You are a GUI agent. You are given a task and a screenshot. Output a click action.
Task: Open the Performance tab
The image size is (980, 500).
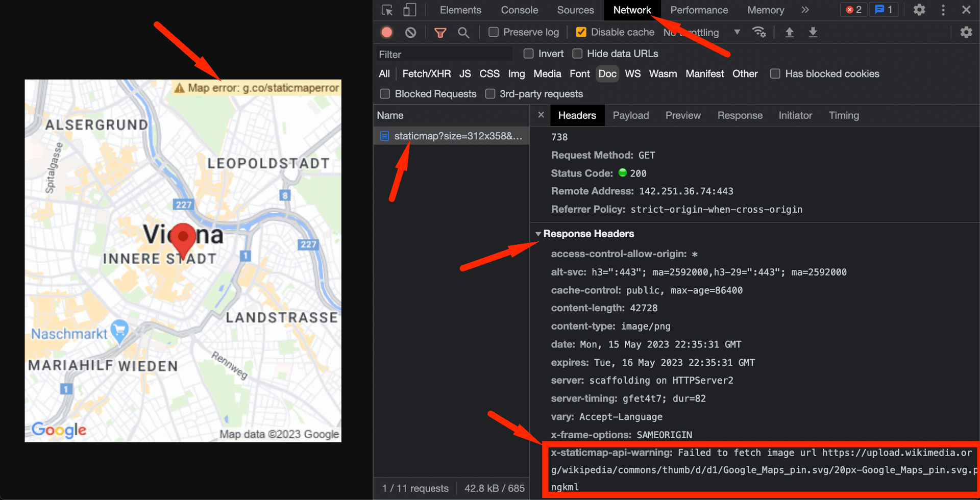pyautogui.click(x=699, y=10)
